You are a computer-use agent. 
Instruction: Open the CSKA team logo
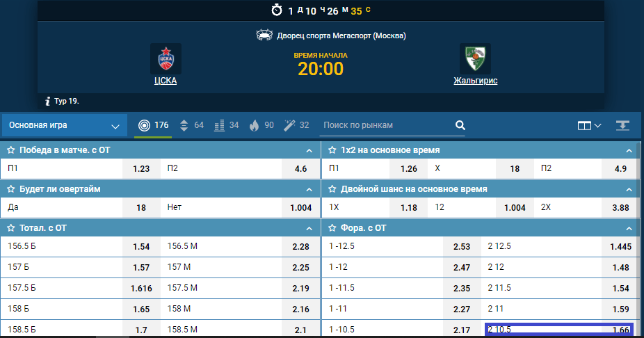166,58
